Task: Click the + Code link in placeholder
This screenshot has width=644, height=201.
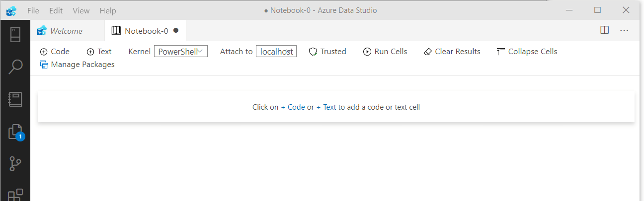Action: pos(293,107)
